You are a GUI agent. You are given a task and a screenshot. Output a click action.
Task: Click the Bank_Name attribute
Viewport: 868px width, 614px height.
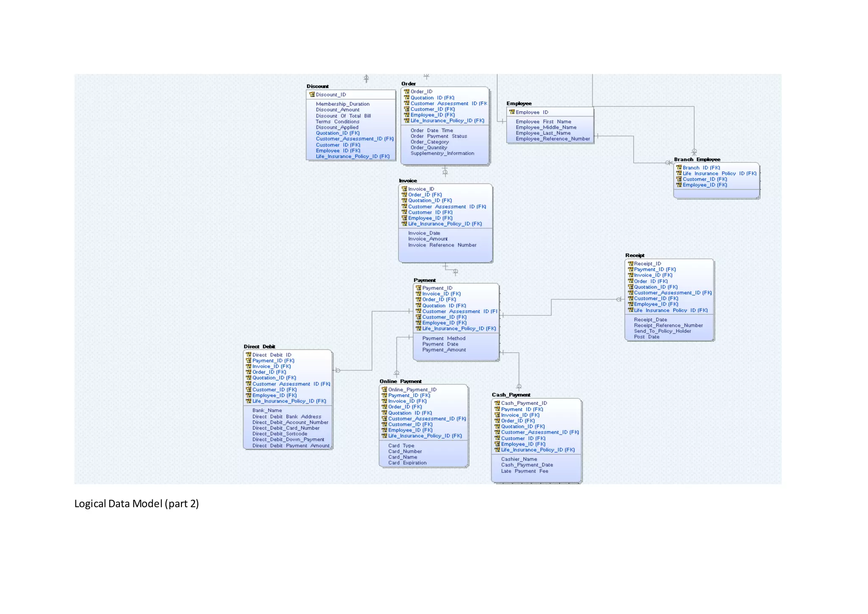pos(267,410)
